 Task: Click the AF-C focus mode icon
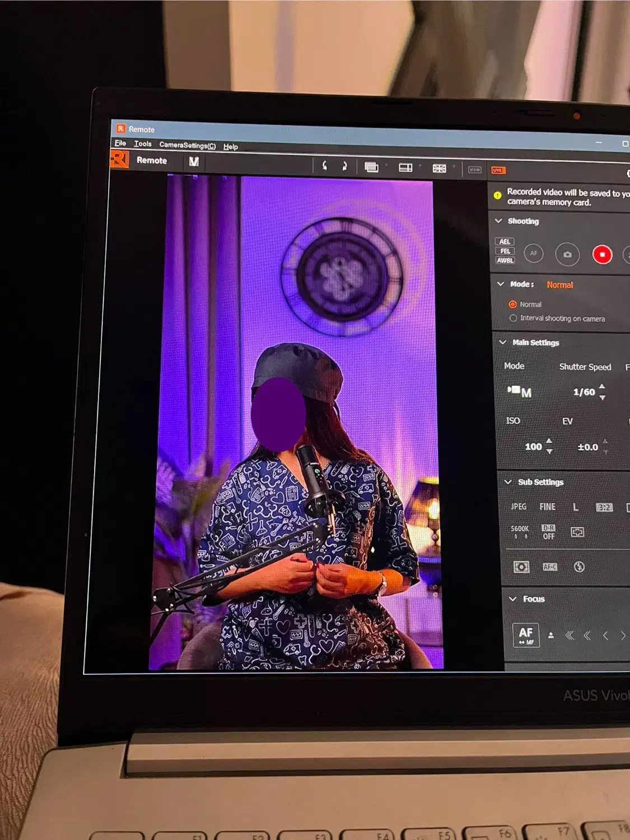coord(549,567)
